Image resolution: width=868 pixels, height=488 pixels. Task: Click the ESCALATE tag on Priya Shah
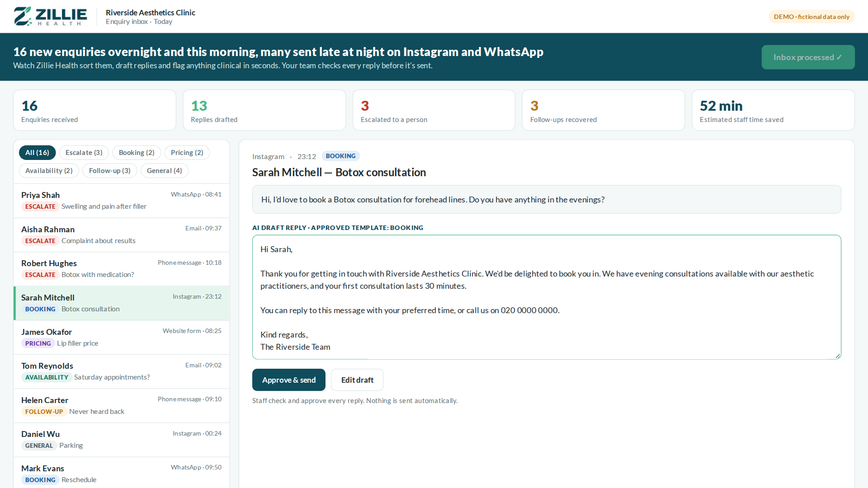click(40, 206)
